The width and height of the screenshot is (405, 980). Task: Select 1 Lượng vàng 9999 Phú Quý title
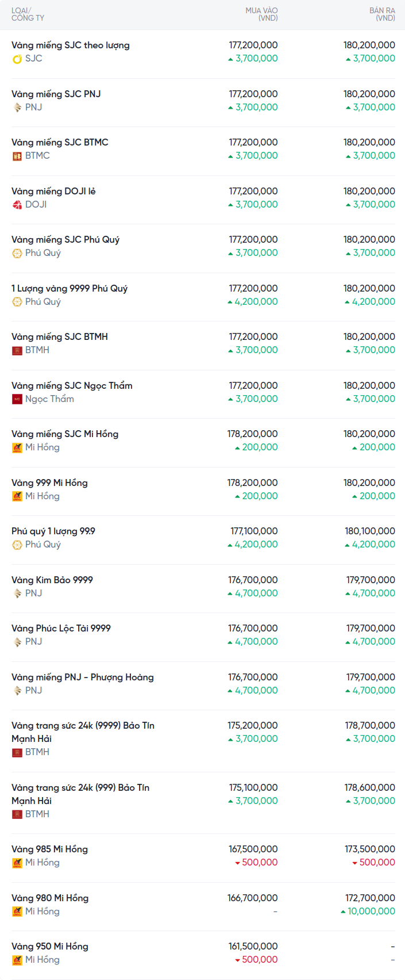[70, 289]
